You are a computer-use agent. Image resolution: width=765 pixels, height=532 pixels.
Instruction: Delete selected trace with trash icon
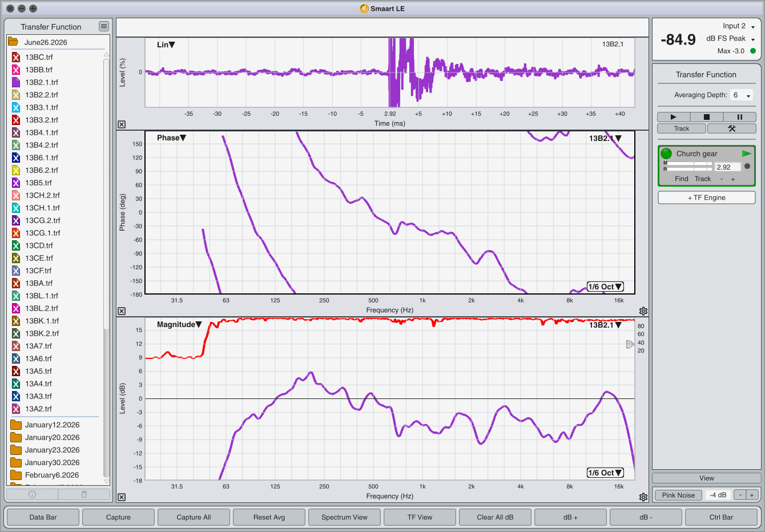tap(84, 494)
